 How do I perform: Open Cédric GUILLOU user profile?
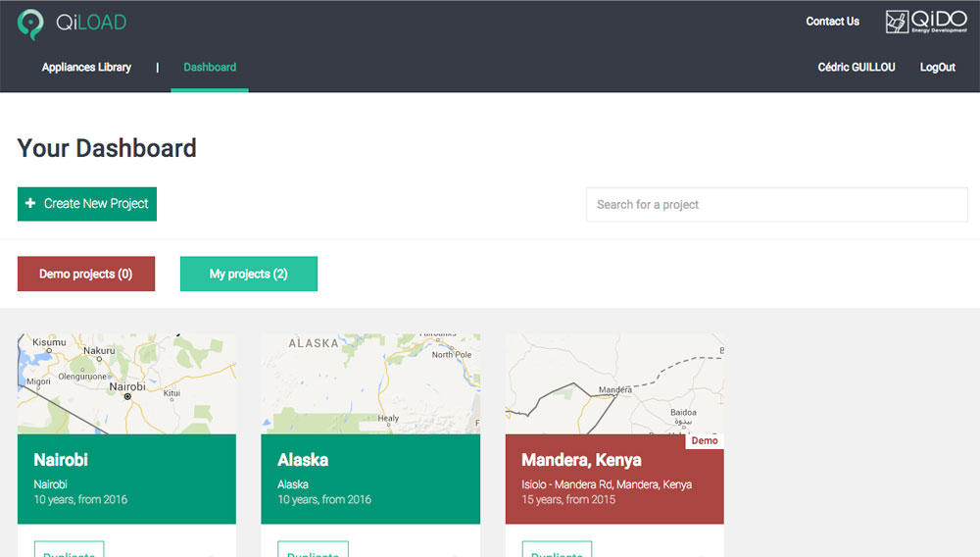pos(856,68)
